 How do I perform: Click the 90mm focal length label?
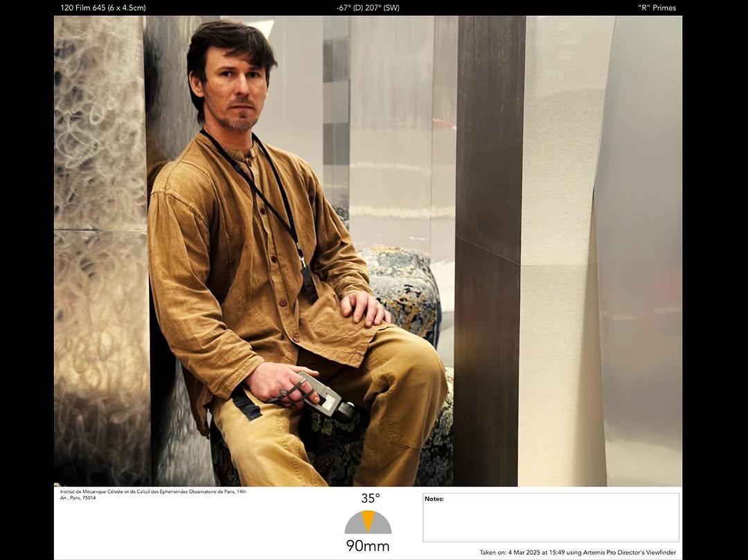(x=368, y=546)
